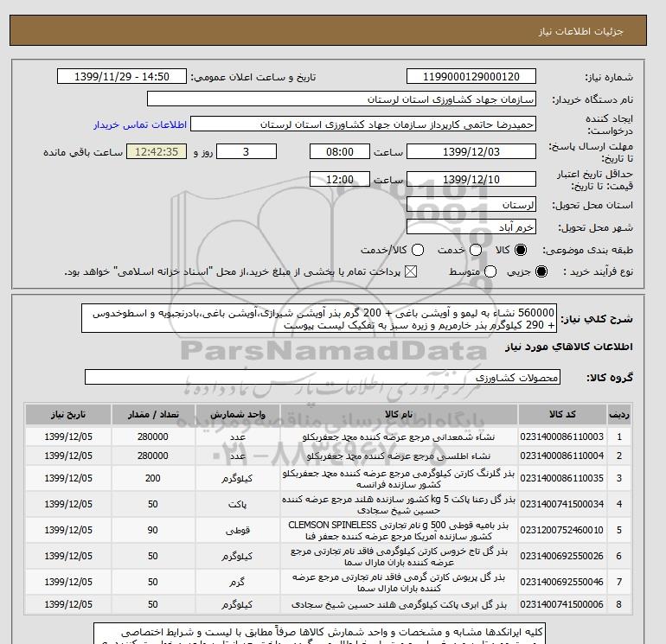Click the price validity date 1399/12/10

pyautogui.click(x=471, y=179)
